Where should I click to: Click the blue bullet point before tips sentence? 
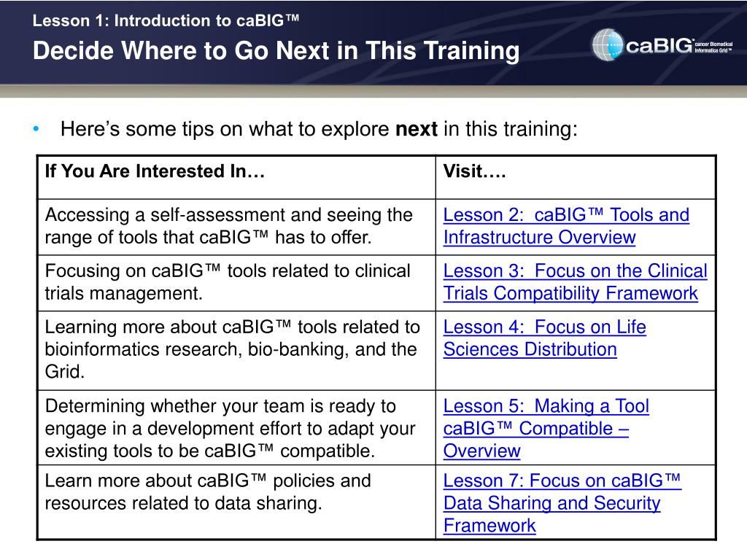pyautogui.click(x=36, y=128)
